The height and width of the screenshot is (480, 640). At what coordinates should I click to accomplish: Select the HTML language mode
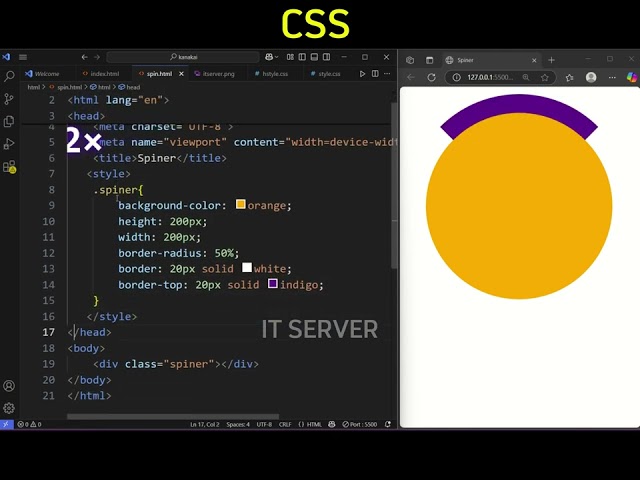pos(310,424)
